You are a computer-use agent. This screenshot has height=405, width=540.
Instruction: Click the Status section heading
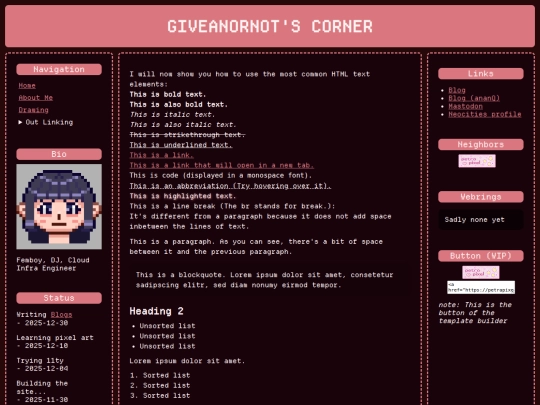tap(59, 298)
